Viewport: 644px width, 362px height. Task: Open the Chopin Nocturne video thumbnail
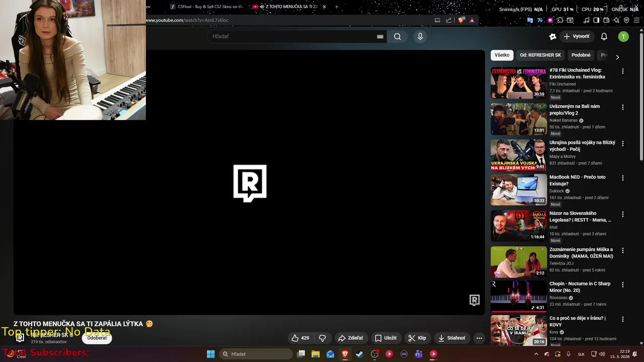pos(519,296)
